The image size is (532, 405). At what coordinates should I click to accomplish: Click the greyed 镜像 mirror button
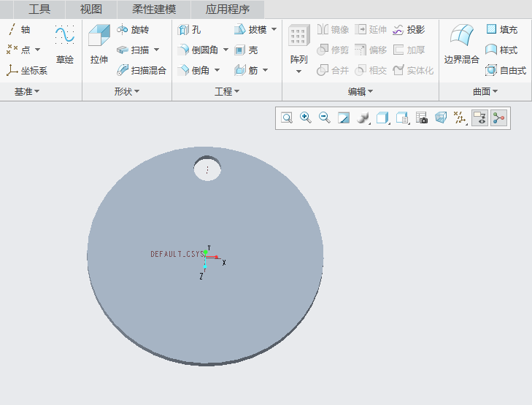[334, 30]
